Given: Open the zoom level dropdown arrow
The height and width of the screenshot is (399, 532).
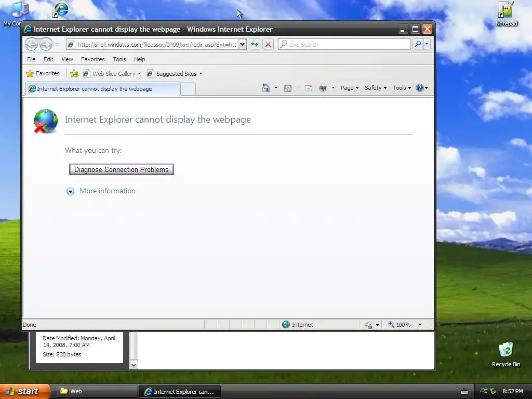Looking at the screenshot, I should pyautogui.click(x=420, y=325).
